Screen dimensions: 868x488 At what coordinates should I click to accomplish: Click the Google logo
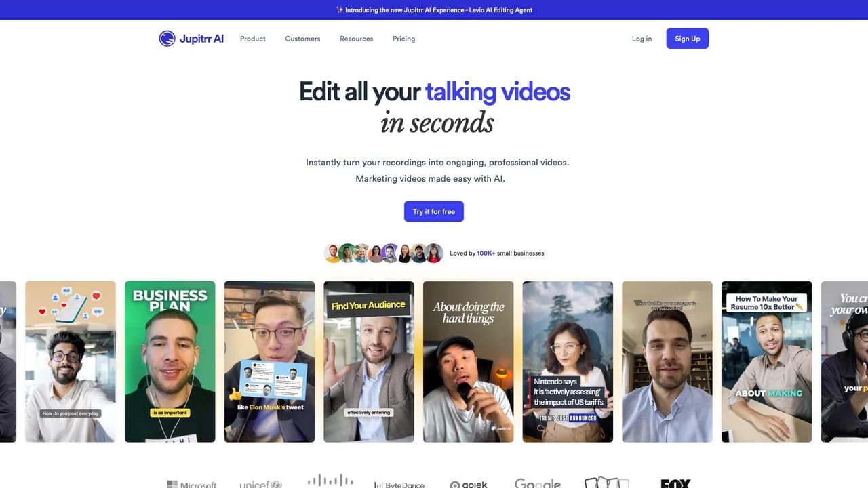click(538, 483)
